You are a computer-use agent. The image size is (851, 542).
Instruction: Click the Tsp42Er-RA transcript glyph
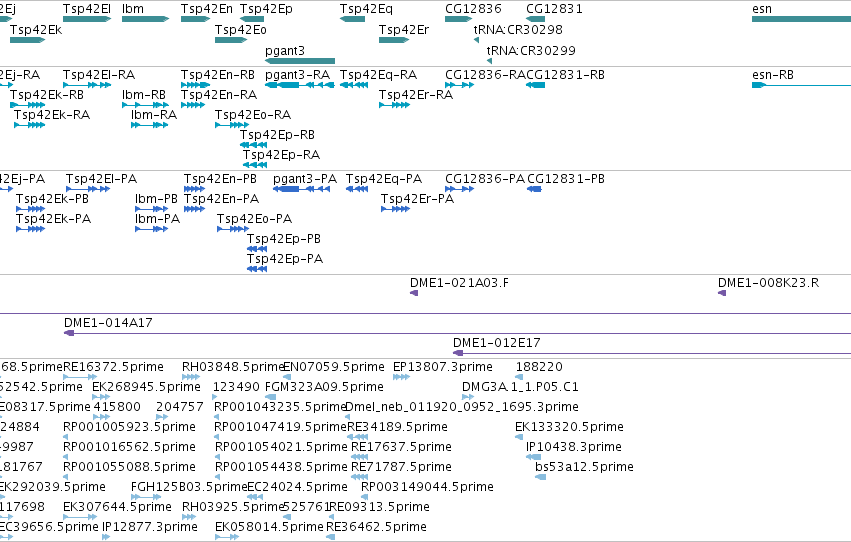pyautogui.click(x=394, y=105)
